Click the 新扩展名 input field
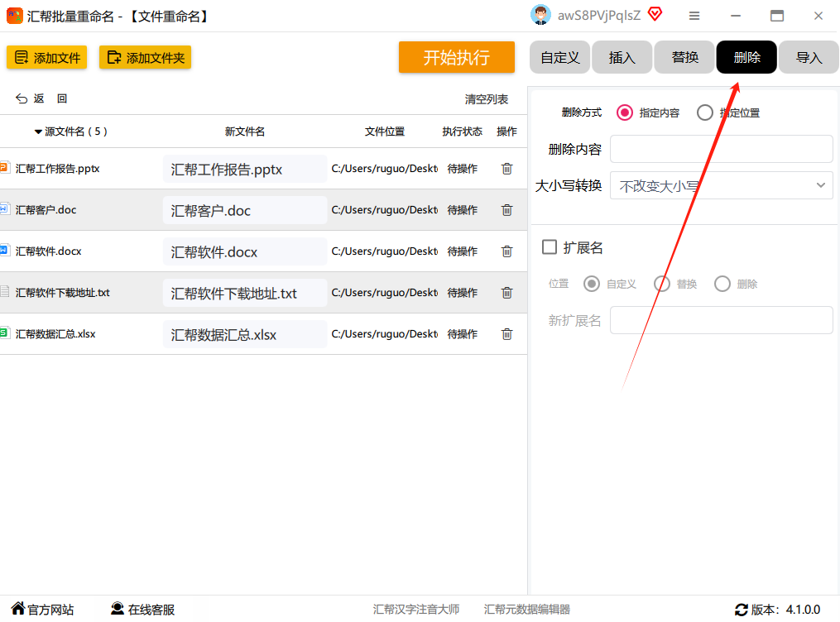The height and width of the screenshot is (622, 840). [x=721, y=320]
